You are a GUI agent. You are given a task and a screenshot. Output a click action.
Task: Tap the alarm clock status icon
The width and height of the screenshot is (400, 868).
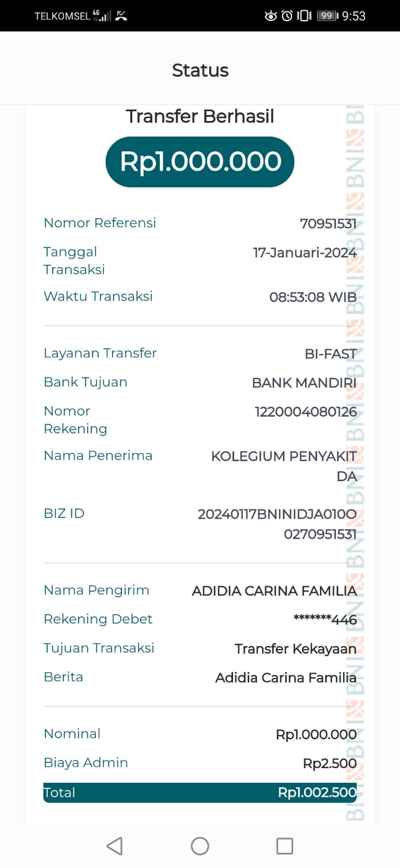tap(287, 16)
